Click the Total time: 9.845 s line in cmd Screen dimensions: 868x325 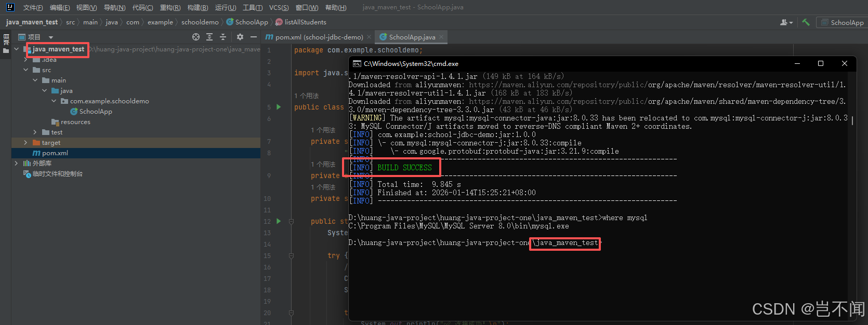click(405, 184)
